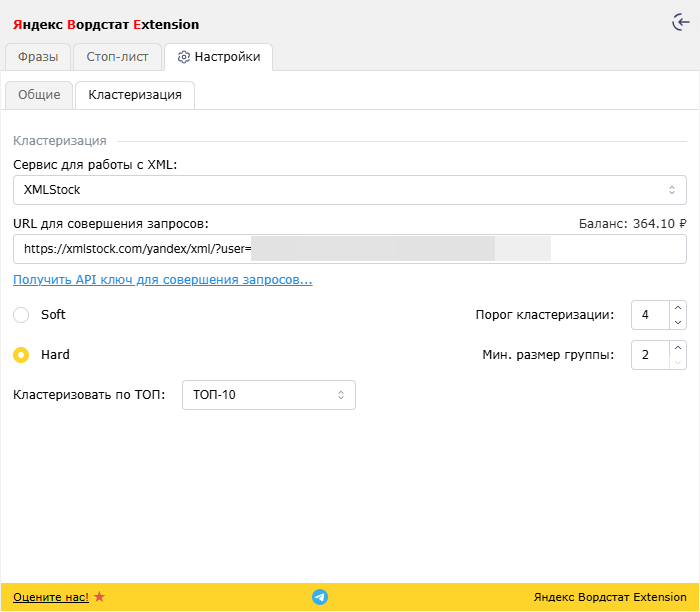Click the Мин. размер группы number field
Viewport: 700px width, 612px height.
click(650, 355)
